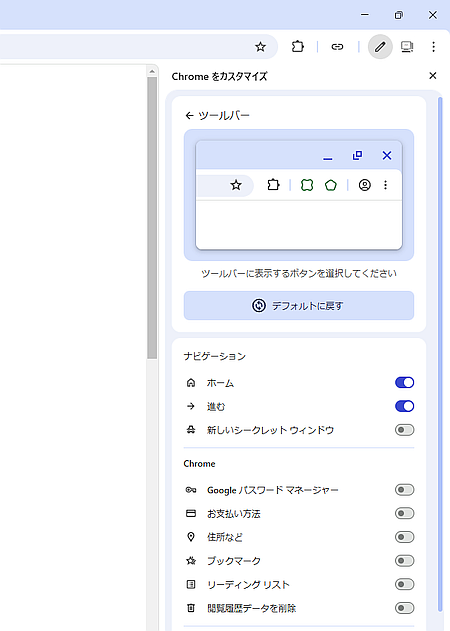Enable the 閲覧履歴データを削除 toggle

[405, 608]
